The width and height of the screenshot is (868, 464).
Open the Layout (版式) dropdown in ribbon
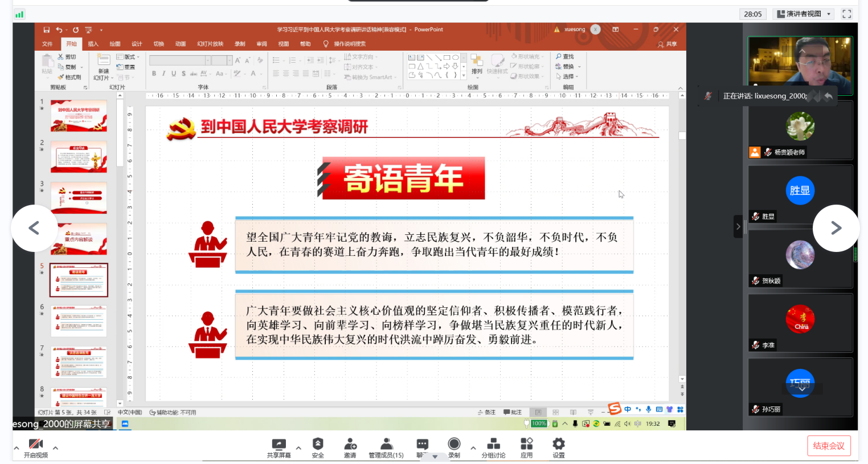point(129,56)
